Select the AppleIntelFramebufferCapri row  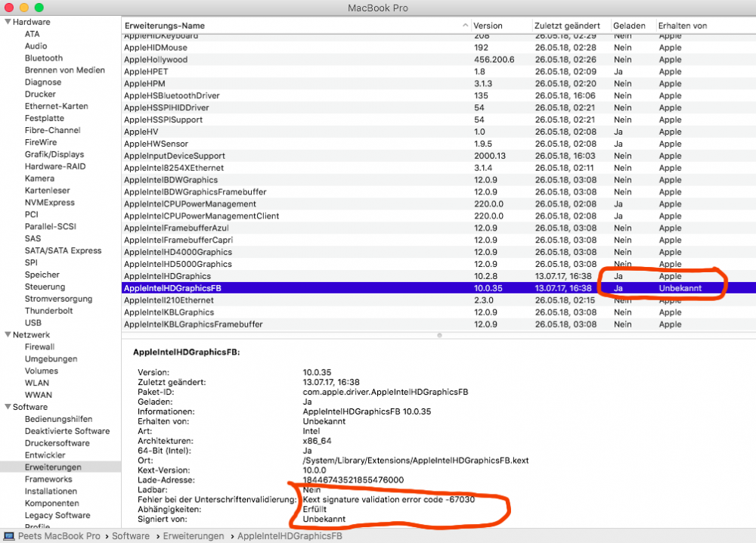click(x=438, y=240)
